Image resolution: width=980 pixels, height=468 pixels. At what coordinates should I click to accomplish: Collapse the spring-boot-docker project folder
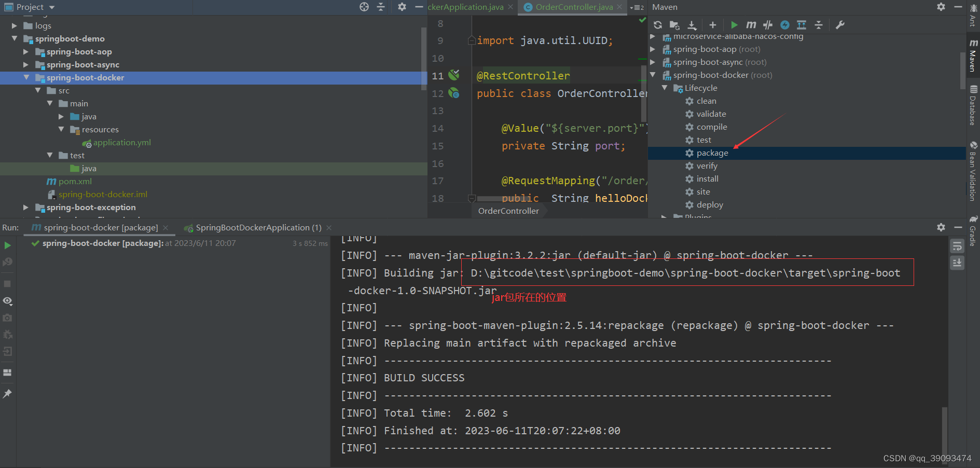point(26,77)
